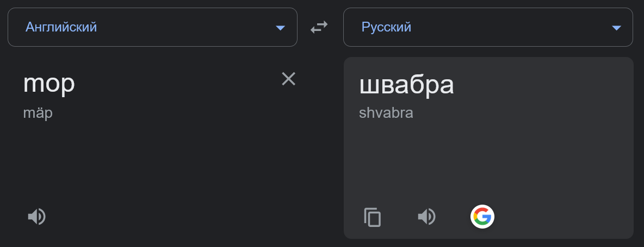644x247 pixels.
Task: Open the Google search icon in the translation panel
Action: click(x=482, y=217)
